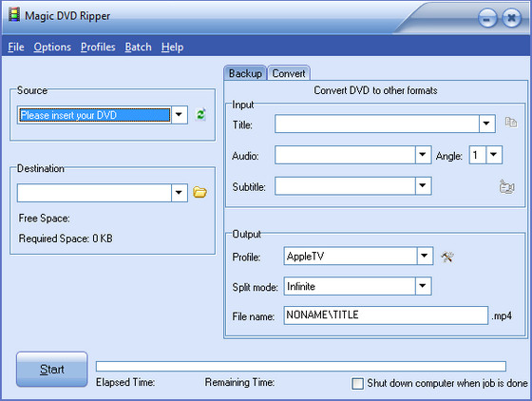532x401 pixels.
Task: Open profile settings tools icon
Action: coord(447,257)
